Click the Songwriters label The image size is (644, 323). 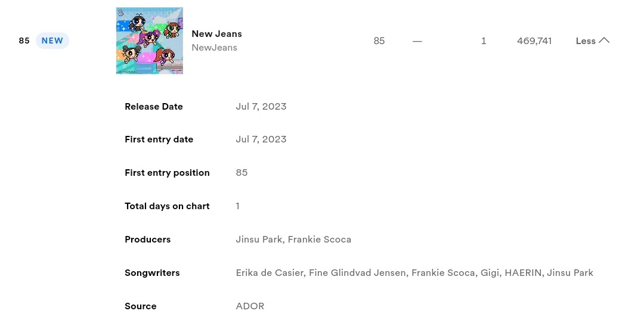tap(152, 273)
